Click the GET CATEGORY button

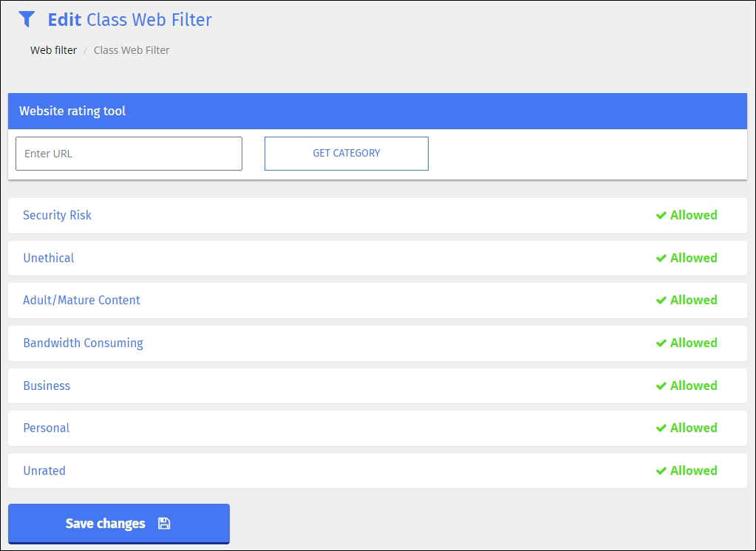346,154
